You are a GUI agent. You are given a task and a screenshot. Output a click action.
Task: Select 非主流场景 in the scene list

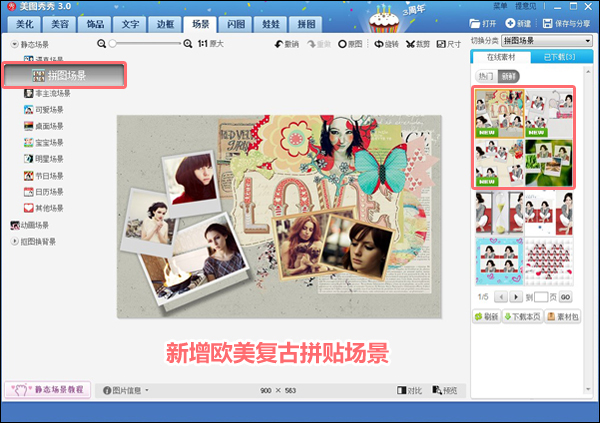47,93
